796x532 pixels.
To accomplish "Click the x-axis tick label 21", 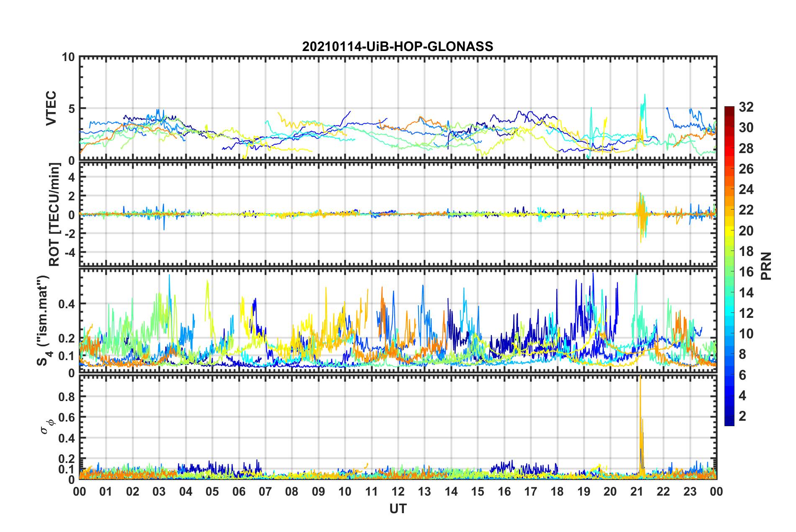I will coord(637,491).
